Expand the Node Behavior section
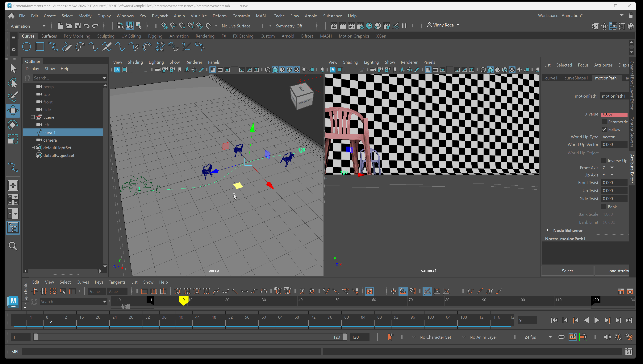The image size is (643, 364). click(548, 230)
